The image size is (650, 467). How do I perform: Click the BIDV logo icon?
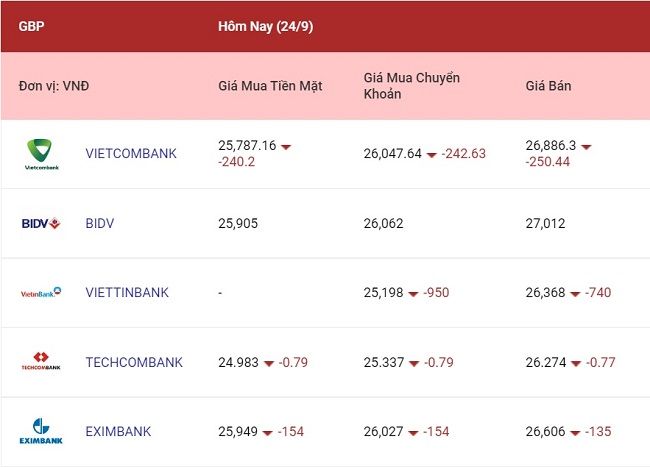click(x=41, y=224)
